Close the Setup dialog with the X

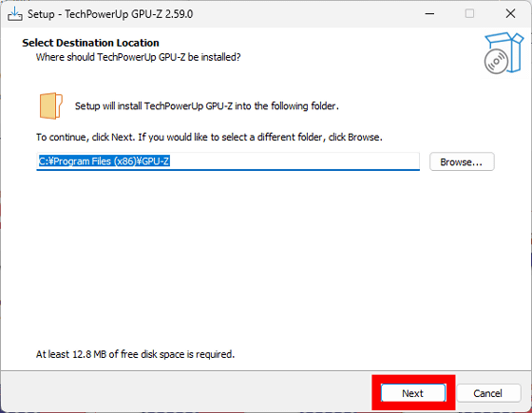[510, 14]
